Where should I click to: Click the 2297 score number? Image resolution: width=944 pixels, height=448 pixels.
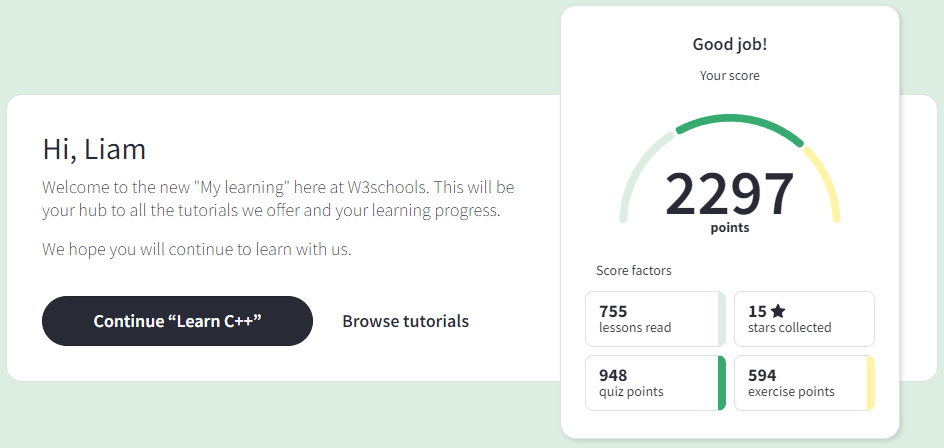click(729, 193)
